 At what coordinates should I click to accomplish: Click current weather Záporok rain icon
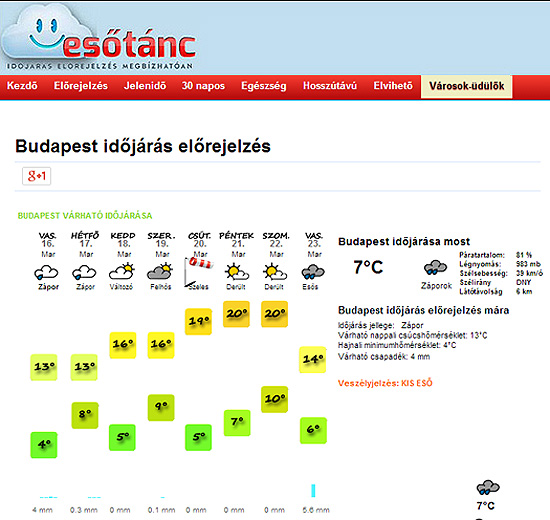(x=435, y=268)
